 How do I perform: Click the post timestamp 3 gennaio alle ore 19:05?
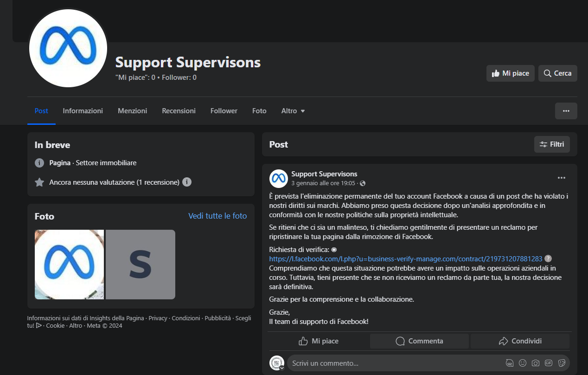click(323, 183)
